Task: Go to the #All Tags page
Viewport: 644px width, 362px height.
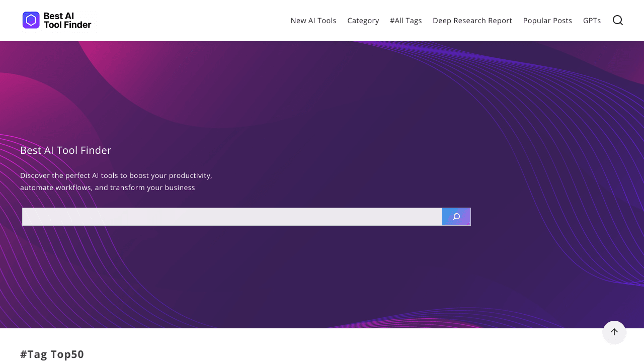Action: click(406, 21)
